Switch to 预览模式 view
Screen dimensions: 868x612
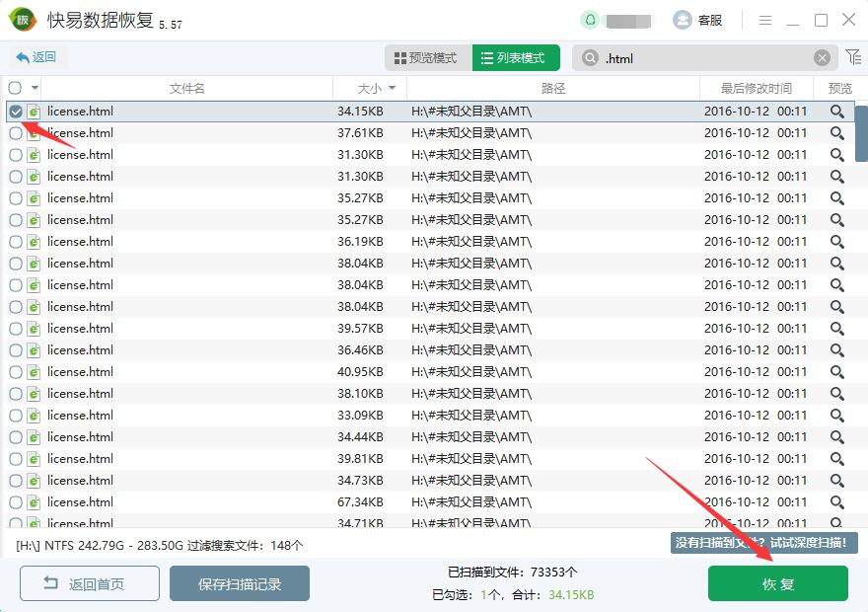(x=428, y=57)
